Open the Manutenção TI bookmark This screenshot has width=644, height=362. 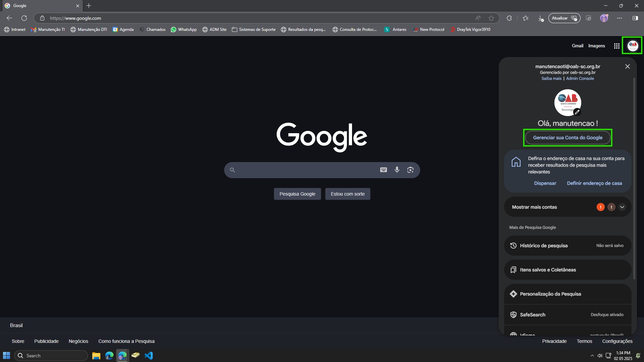coord(48,30)
